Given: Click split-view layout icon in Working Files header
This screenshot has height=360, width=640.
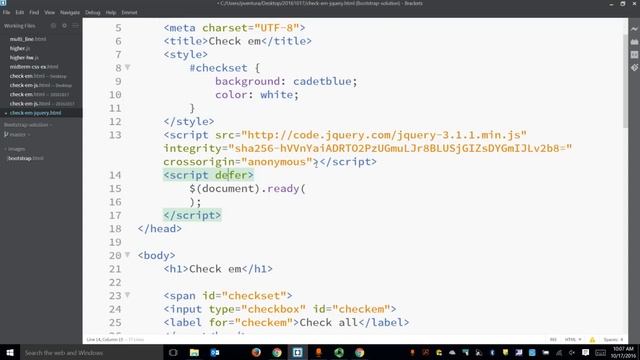Looking at the screenshot, I should pos(76,26).
